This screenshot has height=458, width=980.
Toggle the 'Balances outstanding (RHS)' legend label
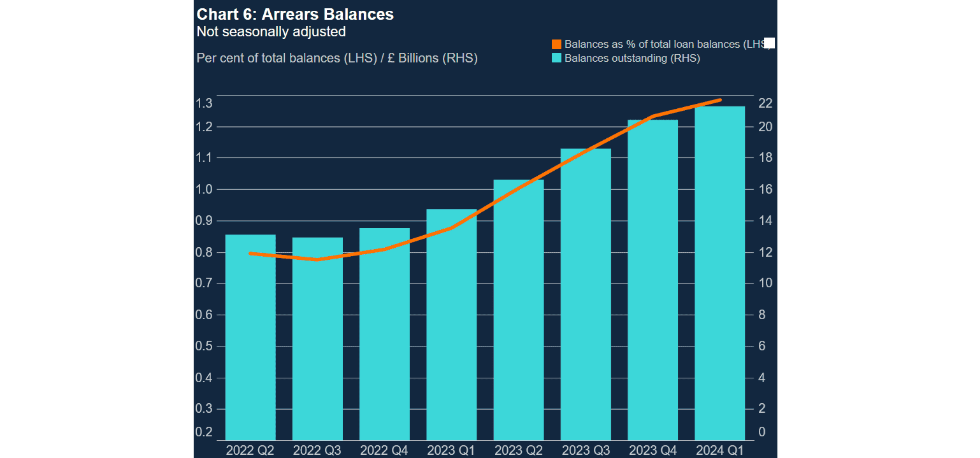[x=632, y=59]
